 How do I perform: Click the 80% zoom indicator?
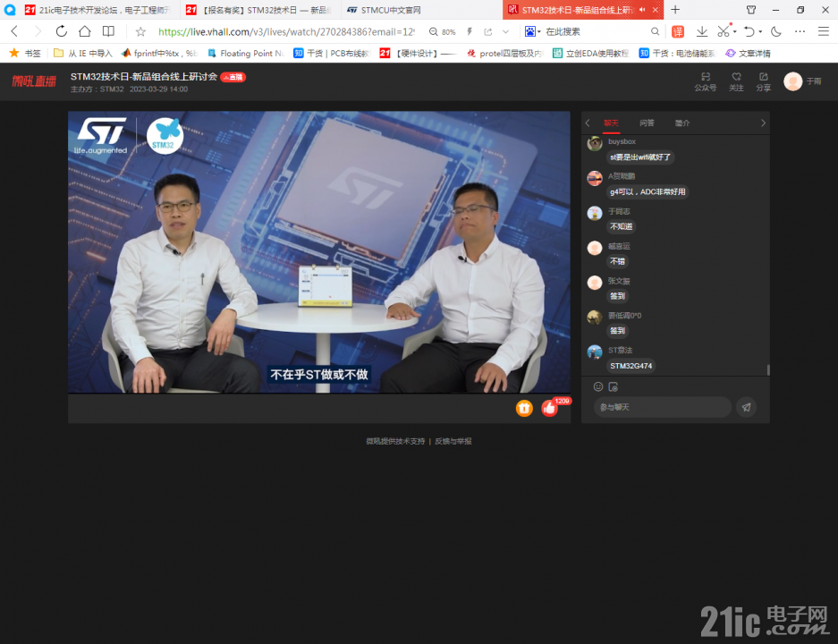point(443,32)
